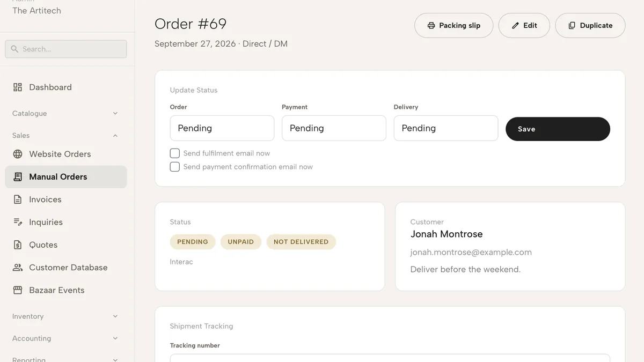This screenshot has height=362, width=644.
Task: Click the Tracking number input field
Action: (390, 358)
